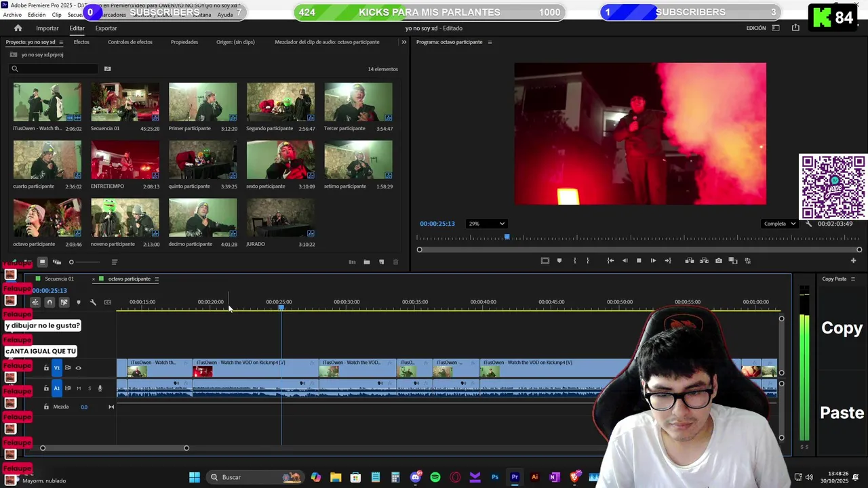Open the sort icons menu in Project panel
Viewport: 868px width, 488px height.
click(x=114, y=262)
